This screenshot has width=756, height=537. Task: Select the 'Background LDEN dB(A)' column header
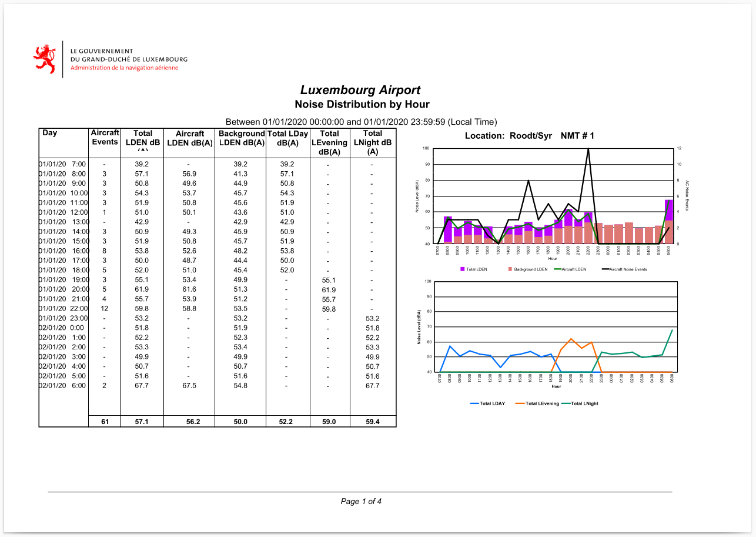pyautogui.click(x=240, y=138)
